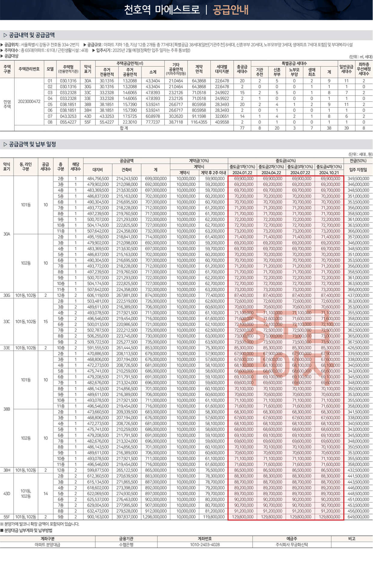The width and height of the screenshot is (373, 588).
Task: Click the '특별공급 세대수' group header
Action: pos(294,63)
